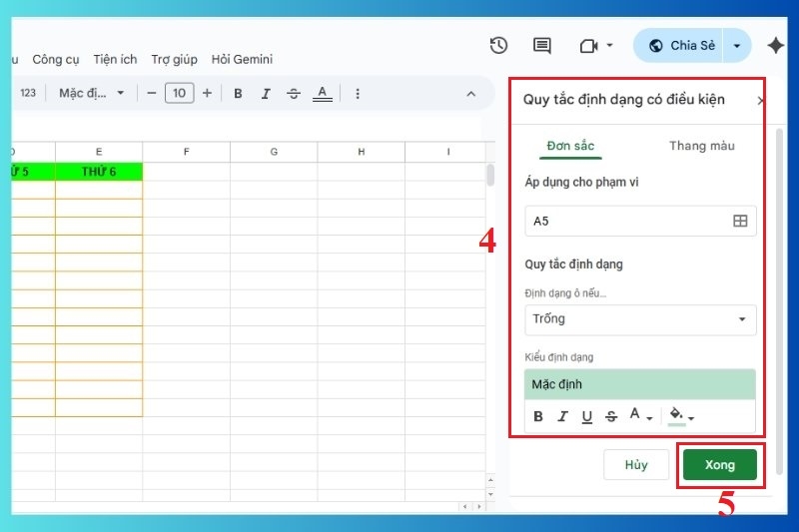Open the Công cụ menu
The height and width of the screenshot is (532, 799).
56,60
